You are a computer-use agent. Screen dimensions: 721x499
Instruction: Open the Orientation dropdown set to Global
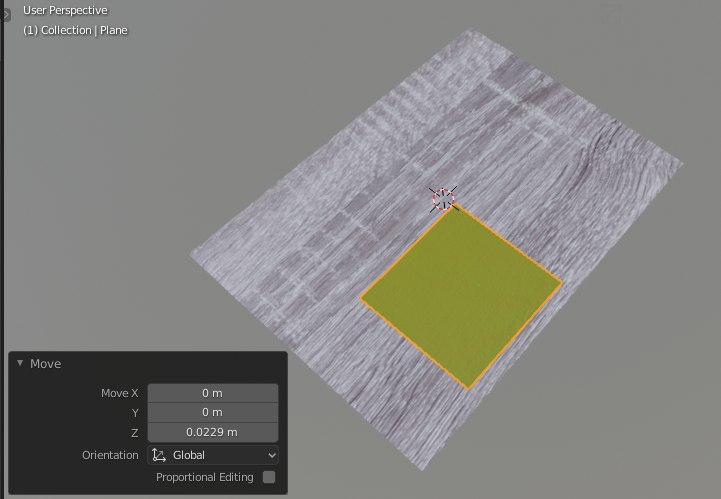point(213,455)
